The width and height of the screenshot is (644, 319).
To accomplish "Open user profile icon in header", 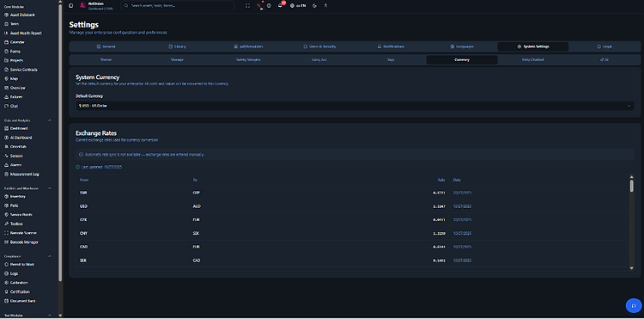I will [325, 6].
